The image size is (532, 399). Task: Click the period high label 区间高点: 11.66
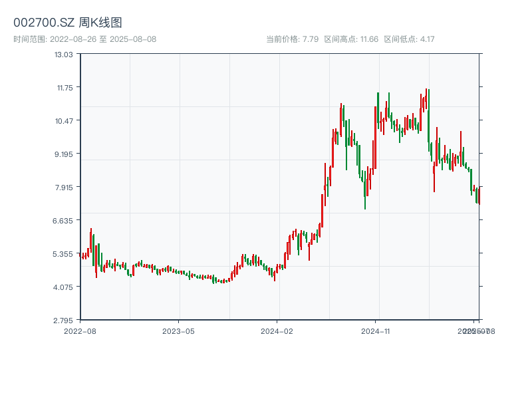click(351, 39)
